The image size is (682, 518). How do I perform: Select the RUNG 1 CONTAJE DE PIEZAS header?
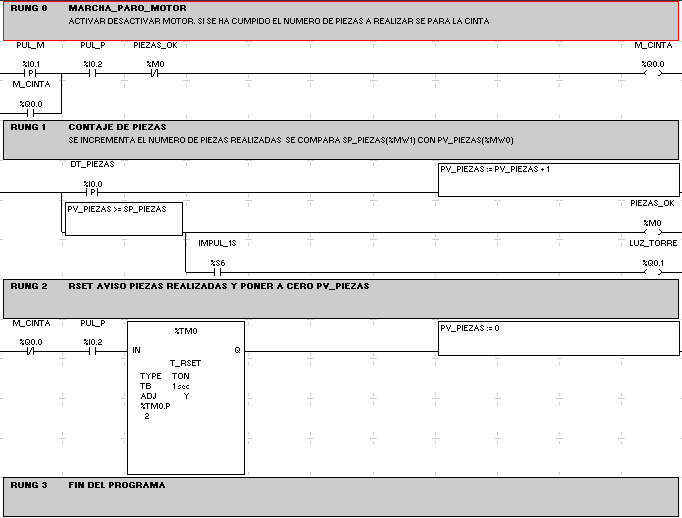tap(341, 140)
